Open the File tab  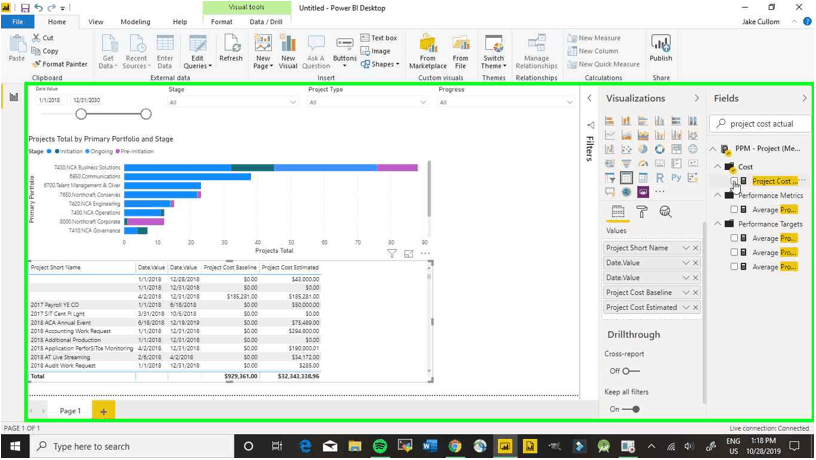18,22
